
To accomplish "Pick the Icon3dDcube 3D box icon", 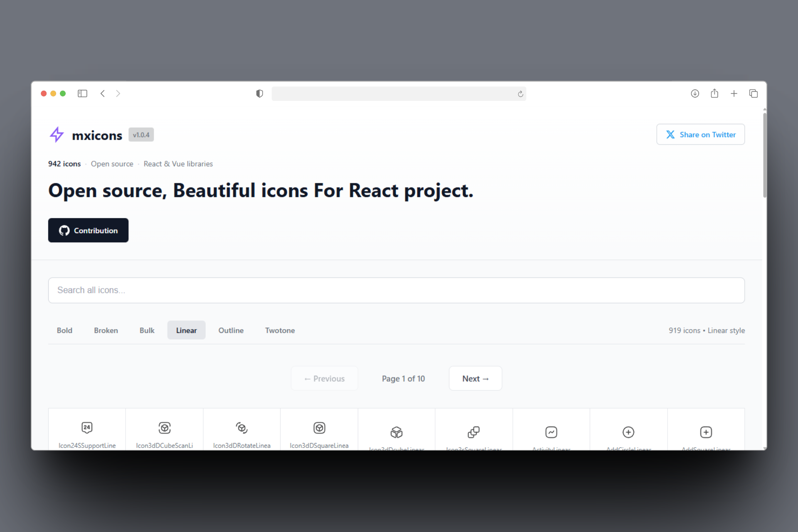I will pyautogui.click(x=397, y=432).
